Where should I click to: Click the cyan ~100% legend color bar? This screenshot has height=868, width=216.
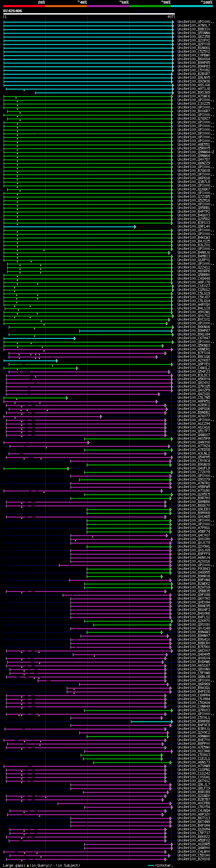(x=192, y=6)
